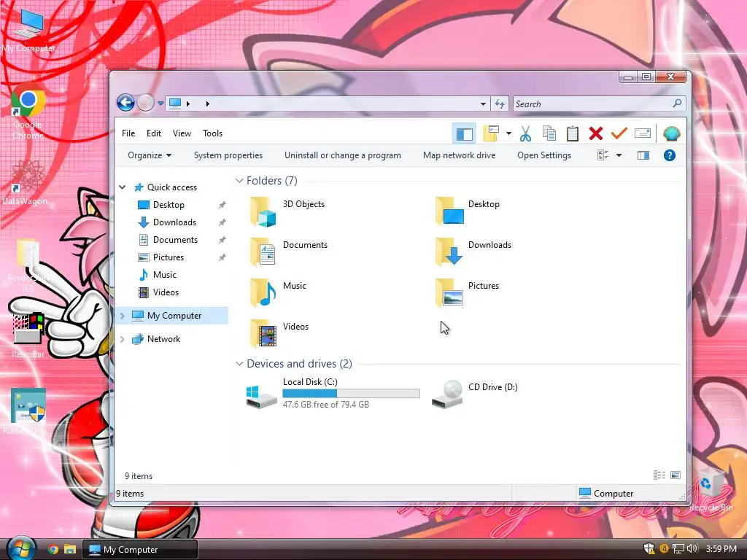
Task: Toggle the preview pane icon
Action: point(643,155)
